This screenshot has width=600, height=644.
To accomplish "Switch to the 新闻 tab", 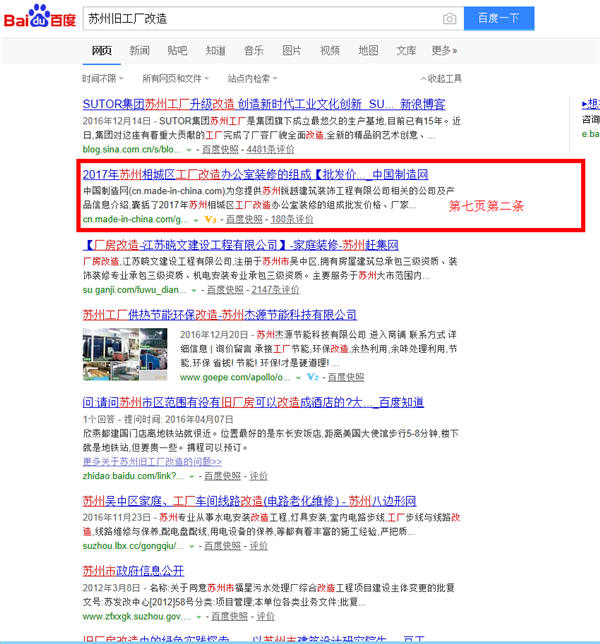I will click(140, 51).
